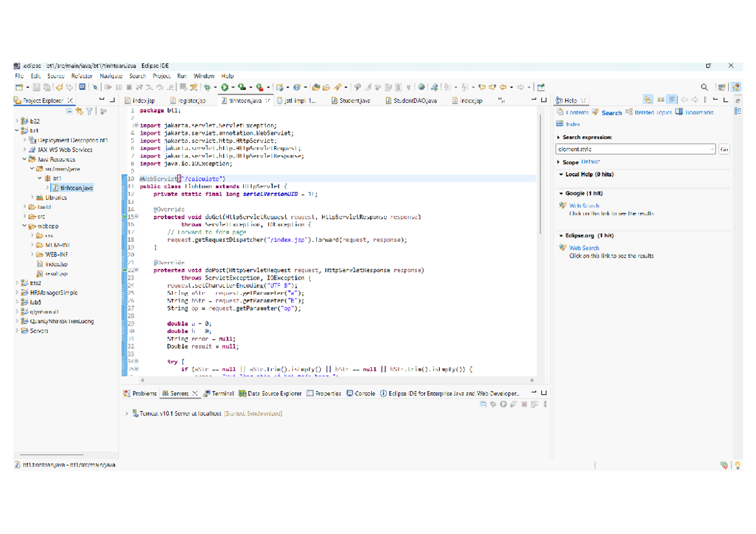
Task: Collapse the Local Help section
Action: [561, 174]
